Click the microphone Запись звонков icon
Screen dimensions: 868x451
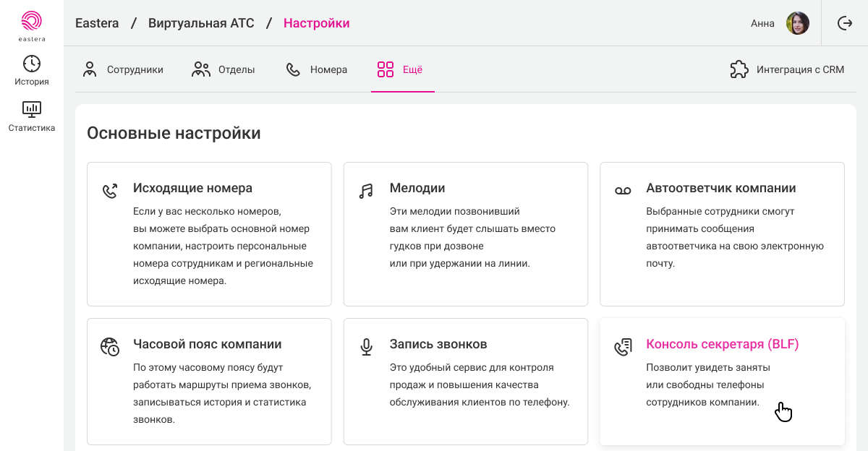pos(366,347)
